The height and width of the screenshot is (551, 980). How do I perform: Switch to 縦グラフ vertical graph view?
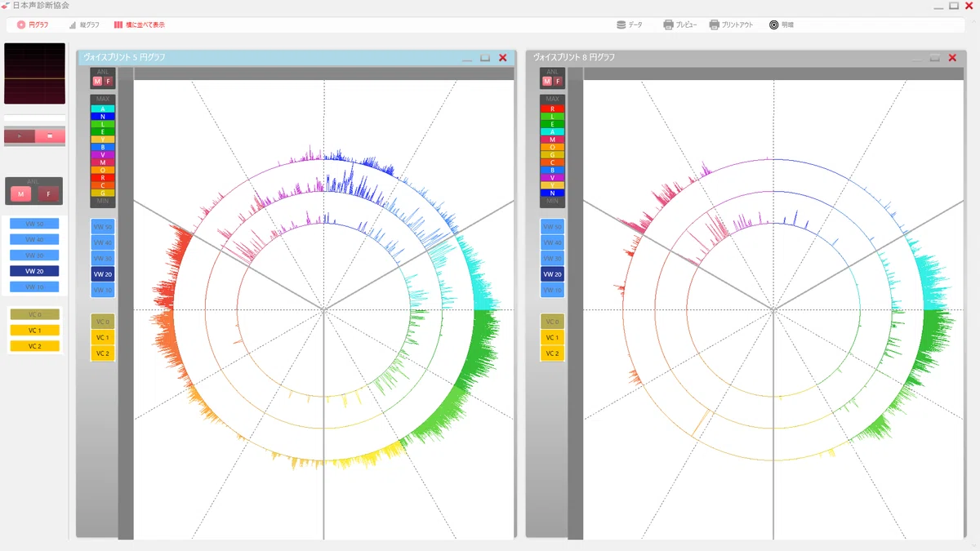pos(84,25)
